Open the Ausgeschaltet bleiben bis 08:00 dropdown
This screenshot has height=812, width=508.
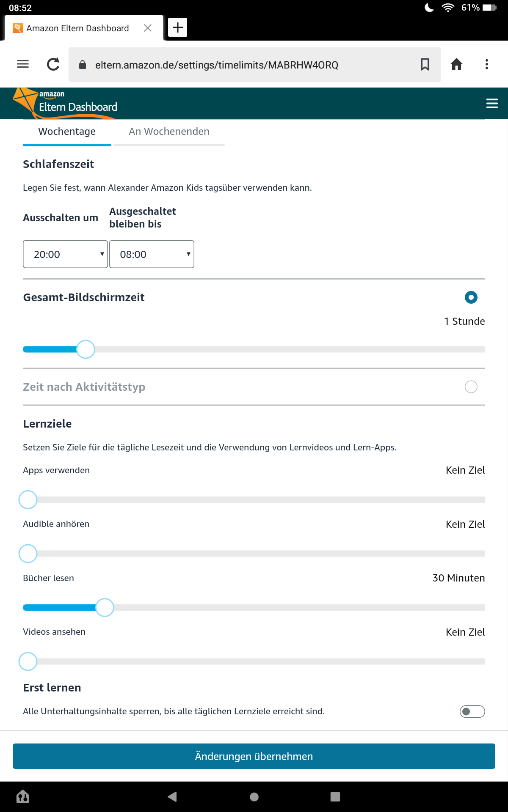point(152,254)
